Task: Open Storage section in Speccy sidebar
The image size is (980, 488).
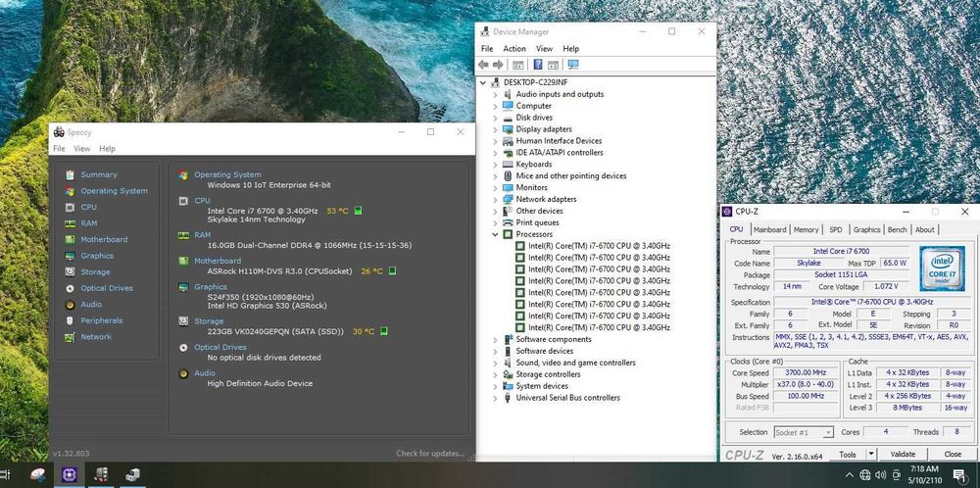Action: click(95, 272)
